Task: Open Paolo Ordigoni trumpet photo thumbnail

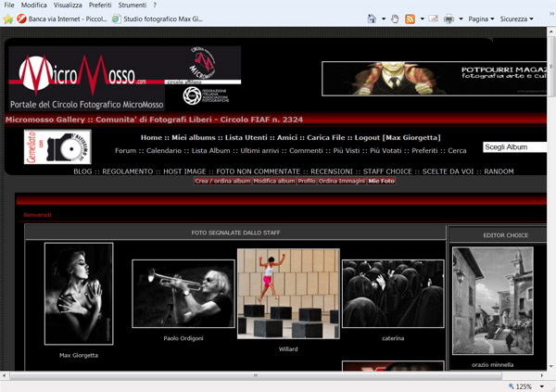Action: coord(183,294)
